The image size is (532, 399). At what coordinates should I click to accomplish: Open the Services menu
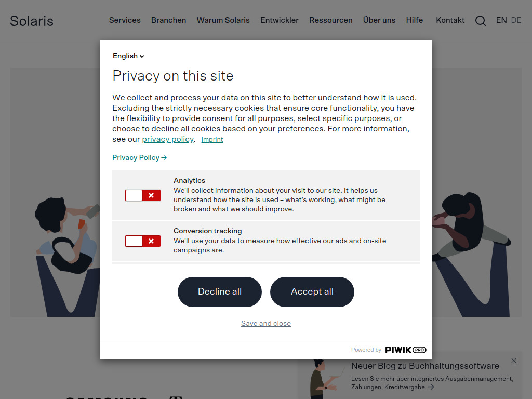(125, 20)
